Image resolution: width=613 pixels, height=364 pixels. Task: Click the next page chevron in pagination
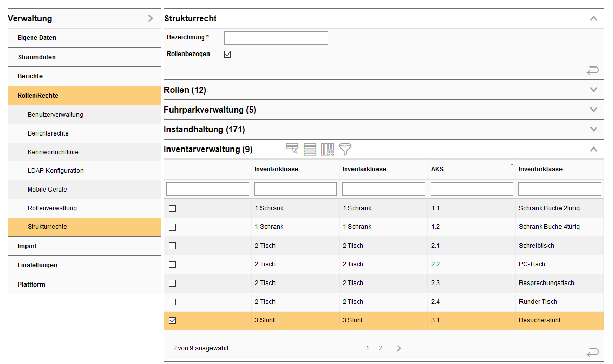[399, 348]
